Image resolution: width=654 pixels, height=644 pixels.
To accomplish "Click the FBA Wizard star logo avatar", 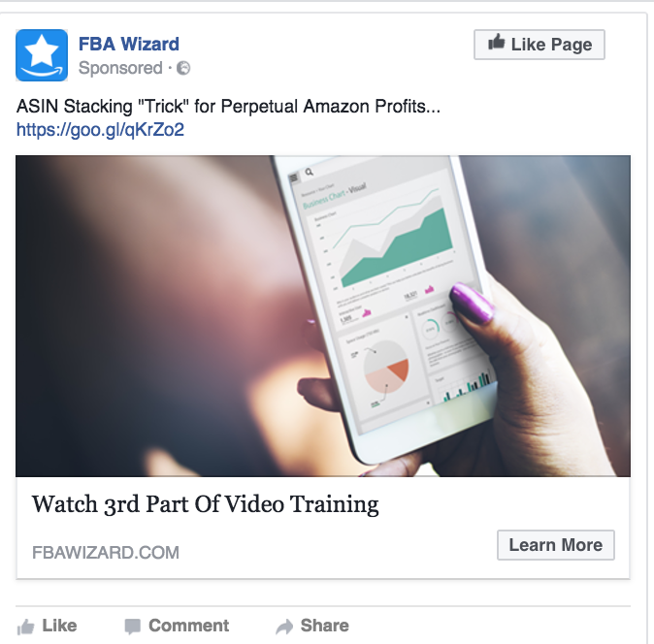I will pos(42,55).
